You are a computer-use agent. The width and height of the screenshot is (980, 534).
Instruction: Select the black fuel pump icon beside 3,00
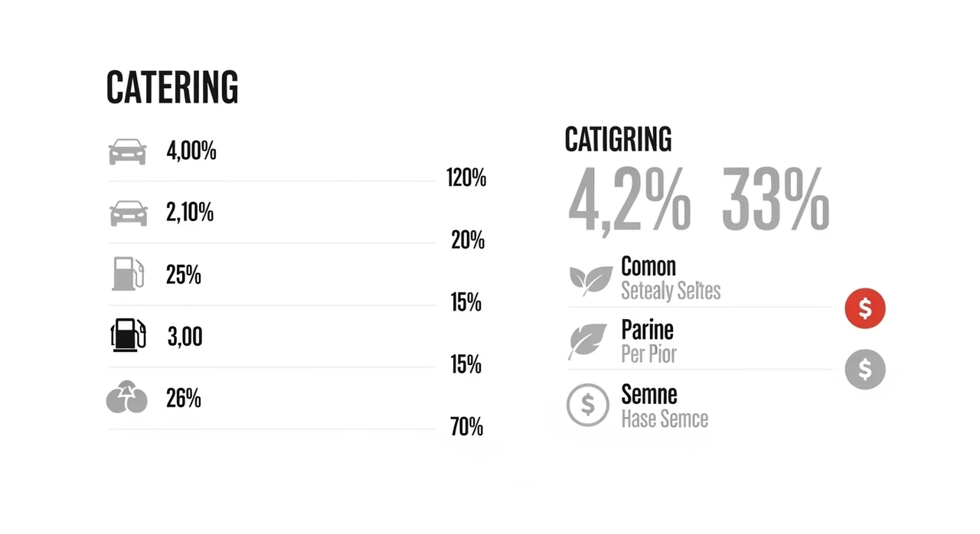(x=128, y=336)
